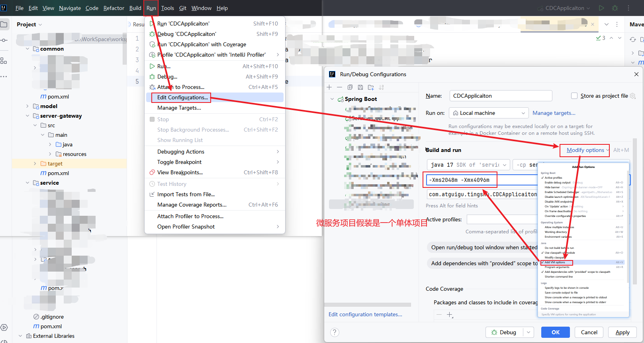Create new folder icon in dialog toolbar
Viewport: 644px width, 343px height.
[371, 87]
